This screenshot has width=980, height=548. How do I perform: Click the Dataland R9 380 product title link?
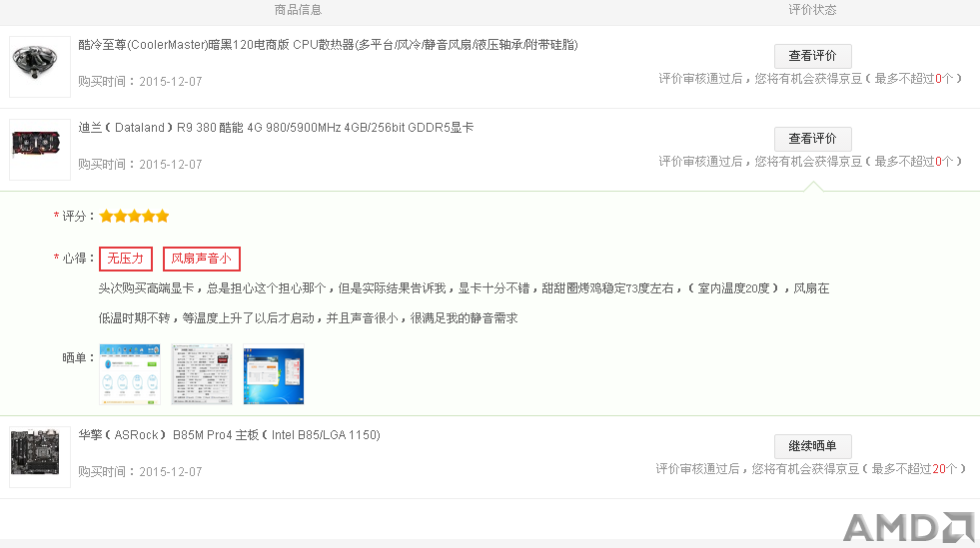pyautogui.click(x=276, y=128)
